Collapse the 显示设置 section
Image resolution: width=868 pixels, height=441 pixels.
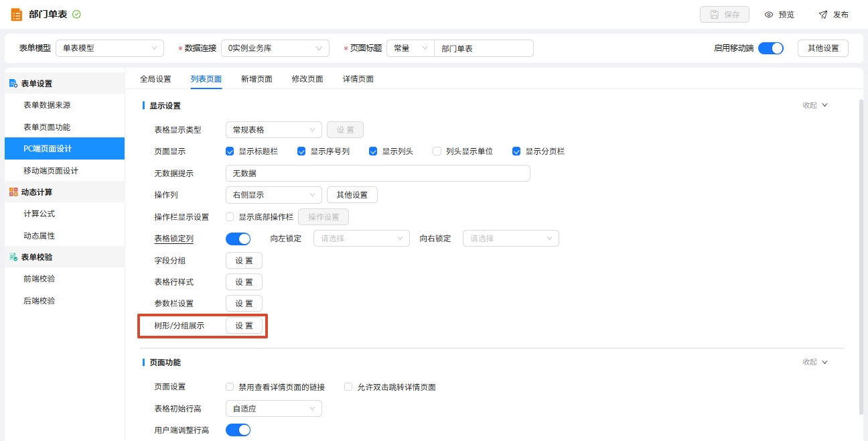pos(816,105)
